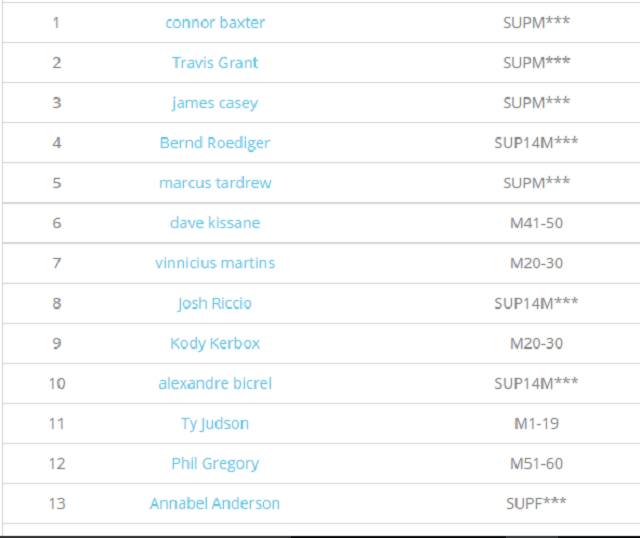The image size is (640, 538).
Task: Open Kody Kerbox's profile
Action: [215, 343]
